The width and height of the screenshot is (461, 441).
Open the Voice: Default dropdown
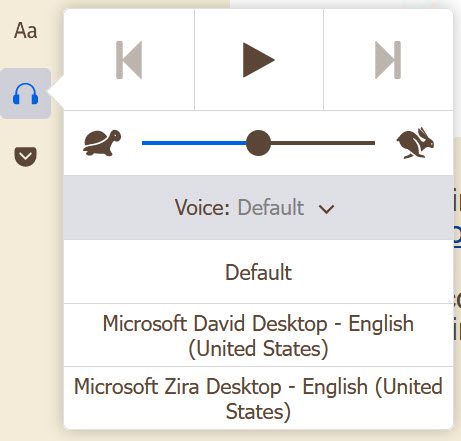[258, 207]
